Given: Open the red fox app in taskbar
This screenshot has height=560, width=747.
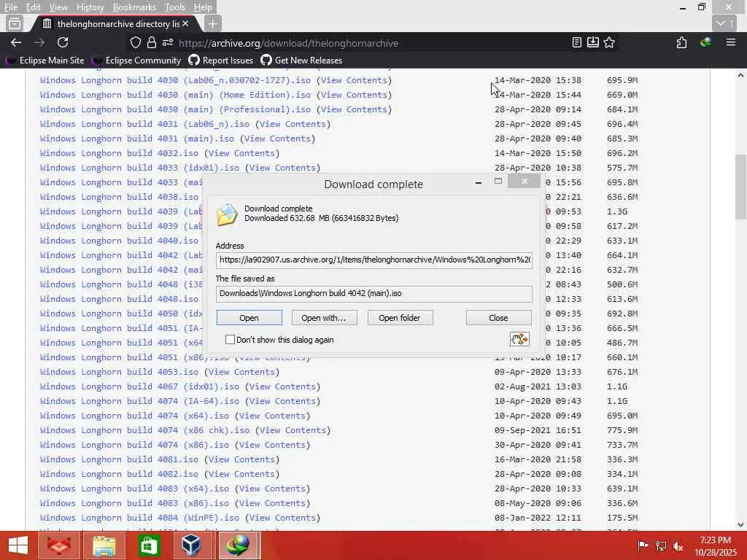Looking at the screenshot, I should (58, 545).
